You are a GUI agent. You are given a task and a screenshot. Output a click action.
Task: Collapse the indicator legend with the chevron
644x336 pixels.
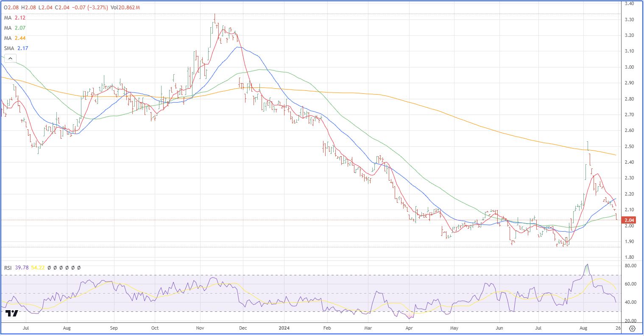pyautogui.click(x=10, y=59)
